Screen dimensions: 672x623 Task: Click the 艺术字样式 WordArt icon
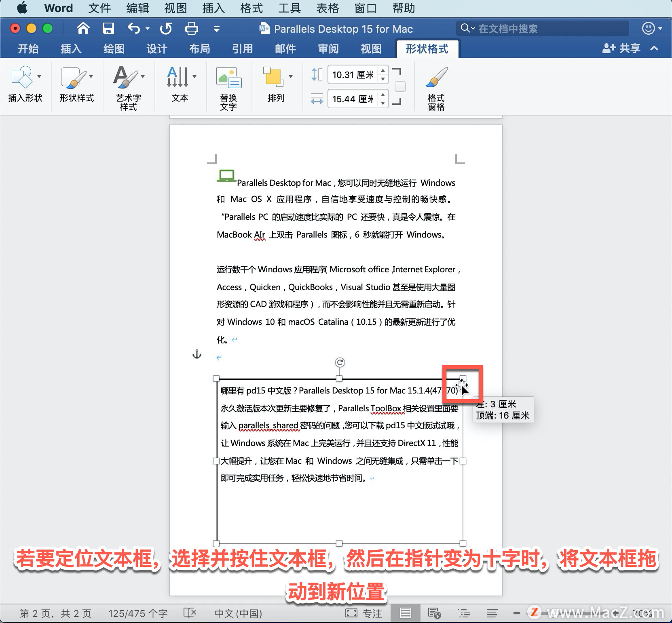pyautogui.click(x=125, y=77)
